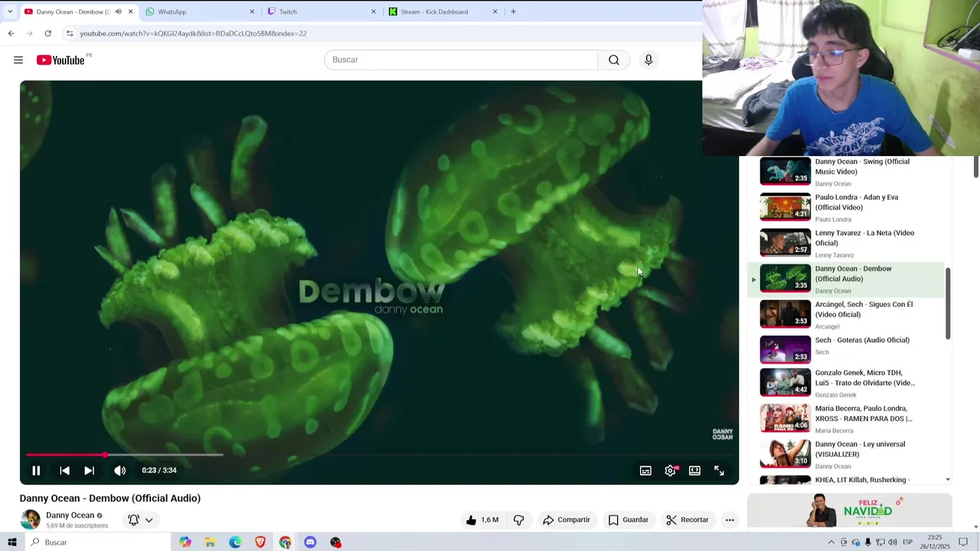This screenshot has height=551, width=980.
Task: Expand the notification dropdown chevron
Action: pyautogui.click(x=149, y=520)
